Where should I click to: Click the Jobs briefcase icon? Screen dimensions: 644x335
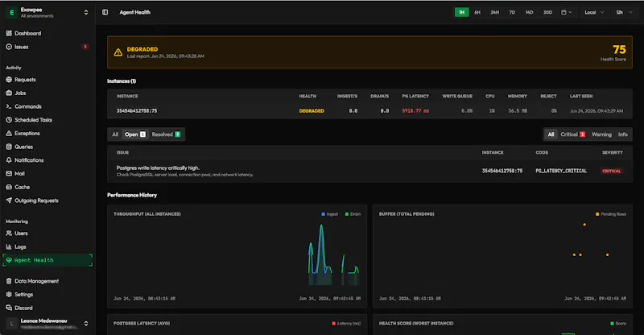[x=9, y=93]
